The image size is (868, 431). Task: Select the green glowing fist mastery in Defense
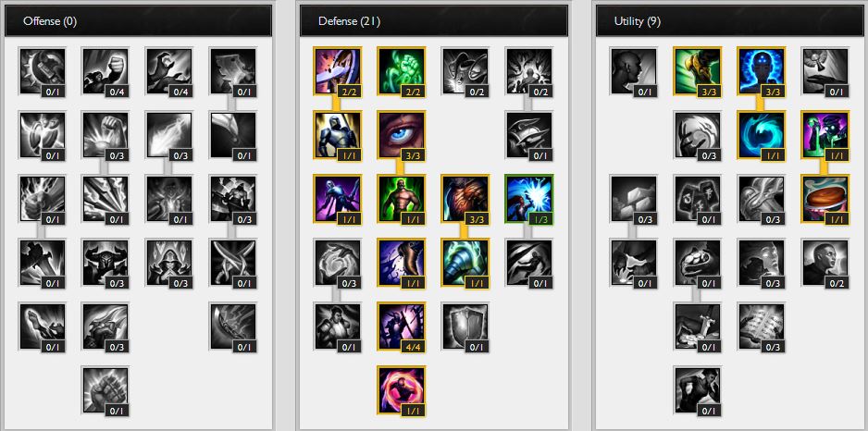(402, 71)
